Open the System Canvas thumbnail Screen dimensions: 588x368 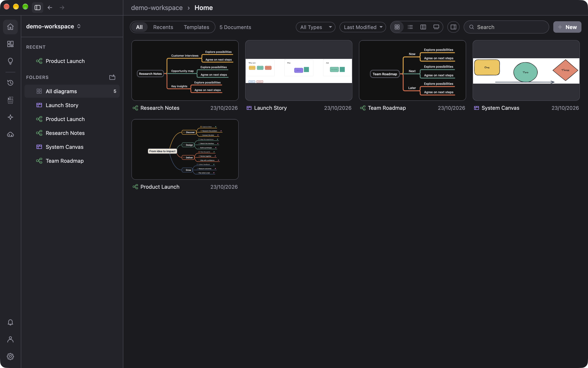[x=526, y=70]
